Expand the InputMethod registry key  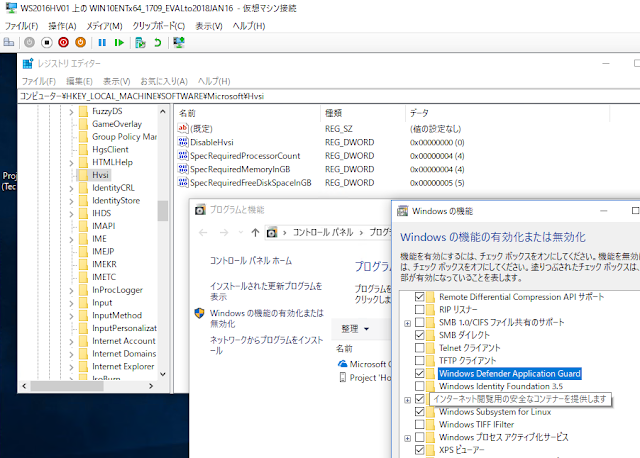pos(71,316)
